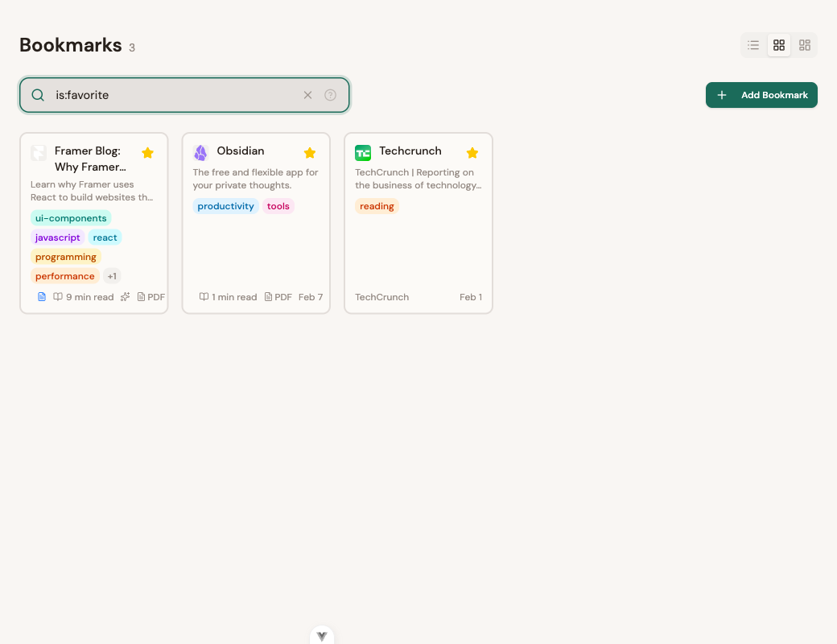This screenshot has width=837, height=644.
Task: Filter by the ui-components tag
Action: pos(71,218)
